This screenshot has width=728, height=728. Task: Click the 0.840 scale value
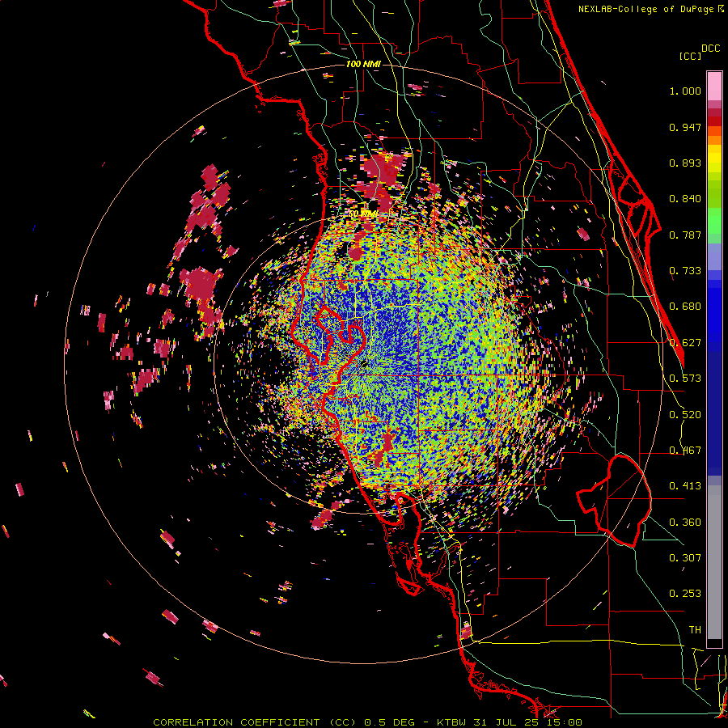pos(685,199)
